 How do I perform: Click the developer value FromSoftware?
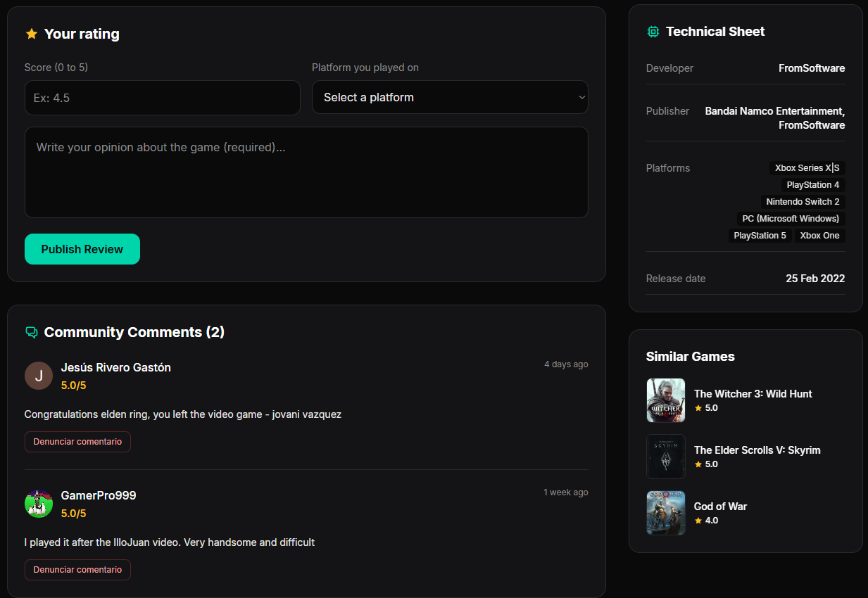(812, 68)
